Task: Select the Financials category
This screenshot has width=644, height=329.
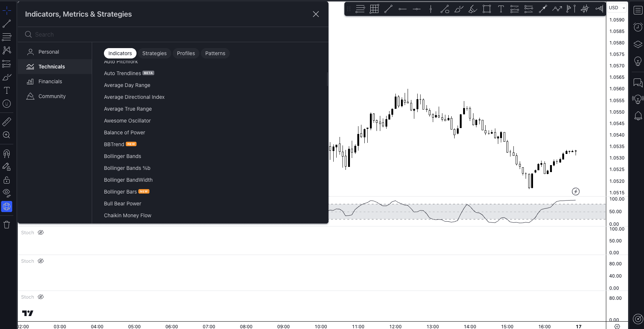Action: click(x=55, y=81)
